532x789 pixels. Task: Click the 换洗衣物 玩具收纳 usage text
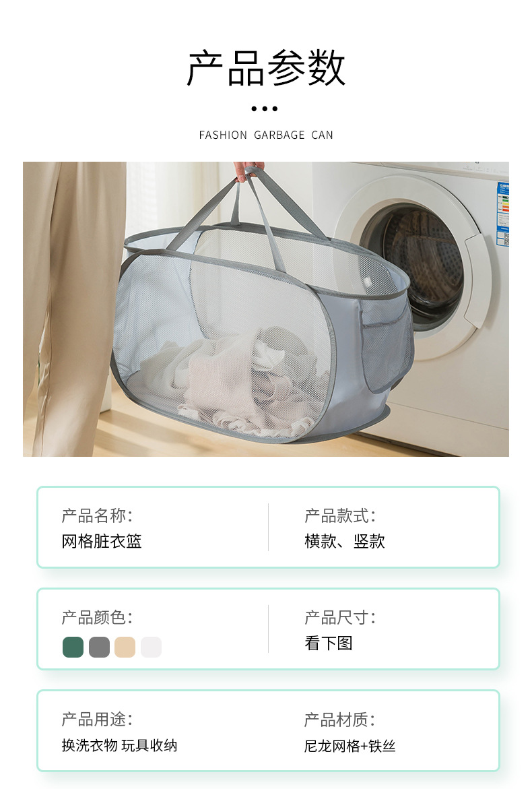pyautogui.click(x=120, y=745)
